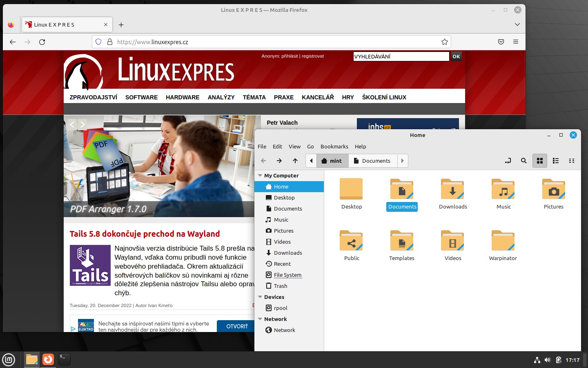Save page to Pocket in Firefox

[x=501, y=42]
